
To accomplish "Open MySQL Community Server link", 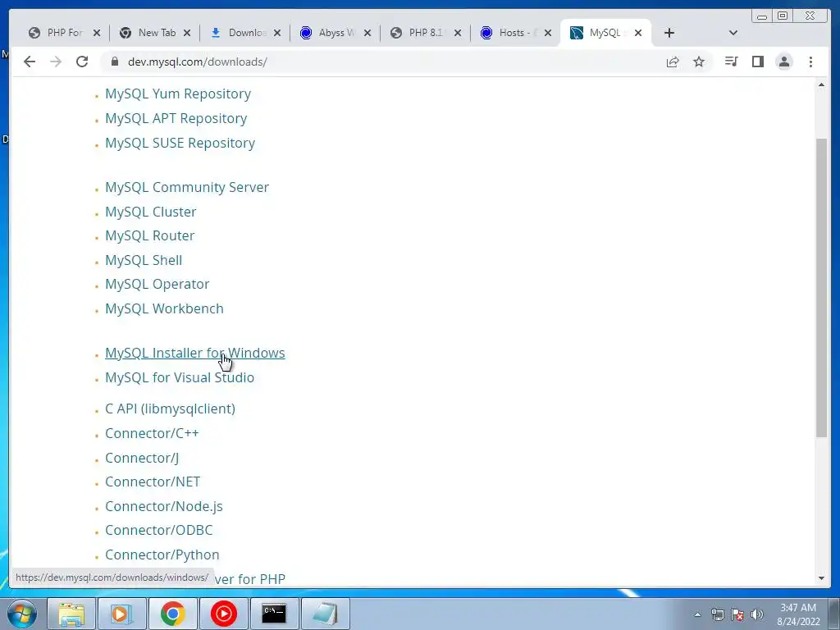I will coord(187,188).
